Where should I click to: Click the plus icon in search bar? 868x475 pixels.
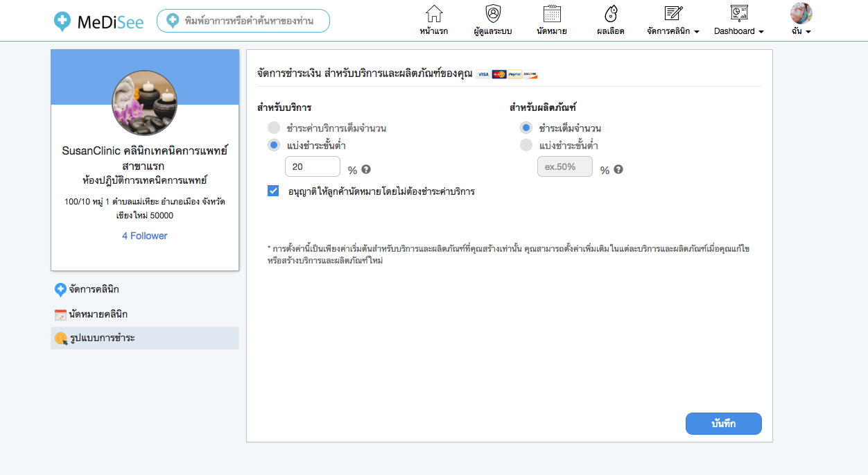click(173, 21)
